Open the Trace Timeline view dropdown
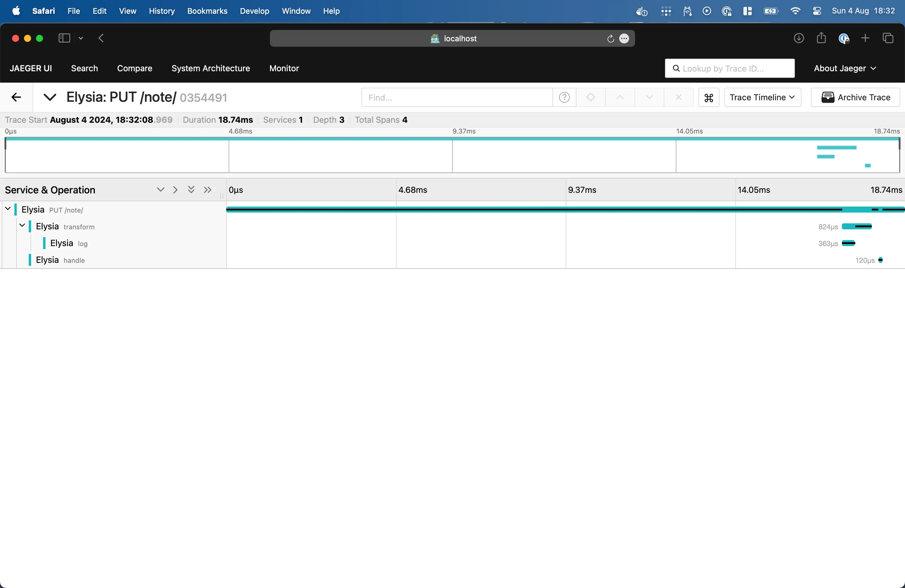 (x=762, y=98)
